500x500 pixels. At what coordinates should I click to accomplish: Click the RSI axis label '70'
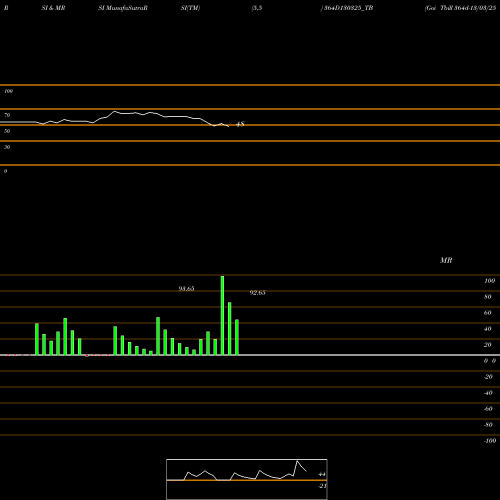click(x=7, y=115)
